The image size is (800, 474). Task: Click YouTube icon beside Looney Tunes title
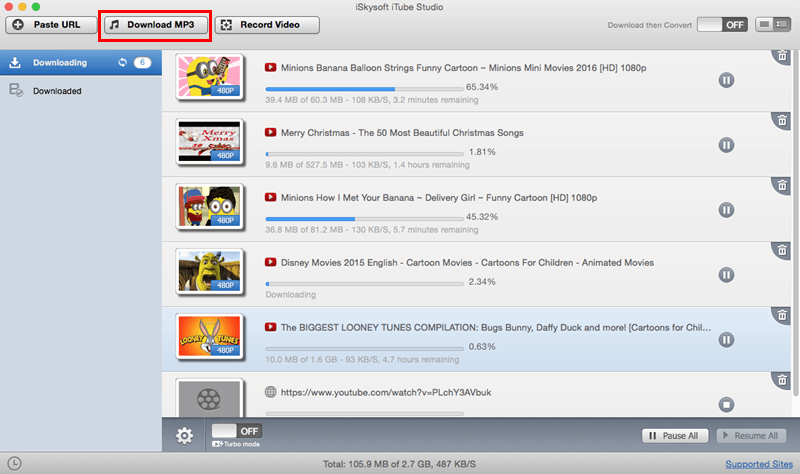270,327
